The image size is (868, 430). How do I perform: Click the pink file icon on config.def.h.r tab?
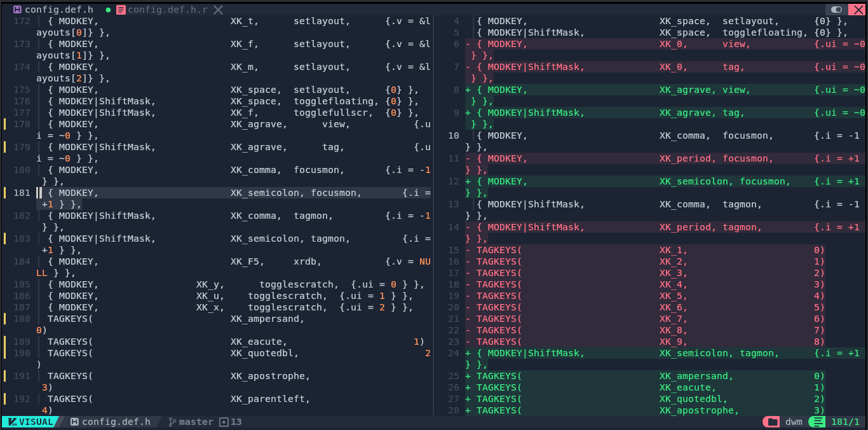tap(121, 10)
